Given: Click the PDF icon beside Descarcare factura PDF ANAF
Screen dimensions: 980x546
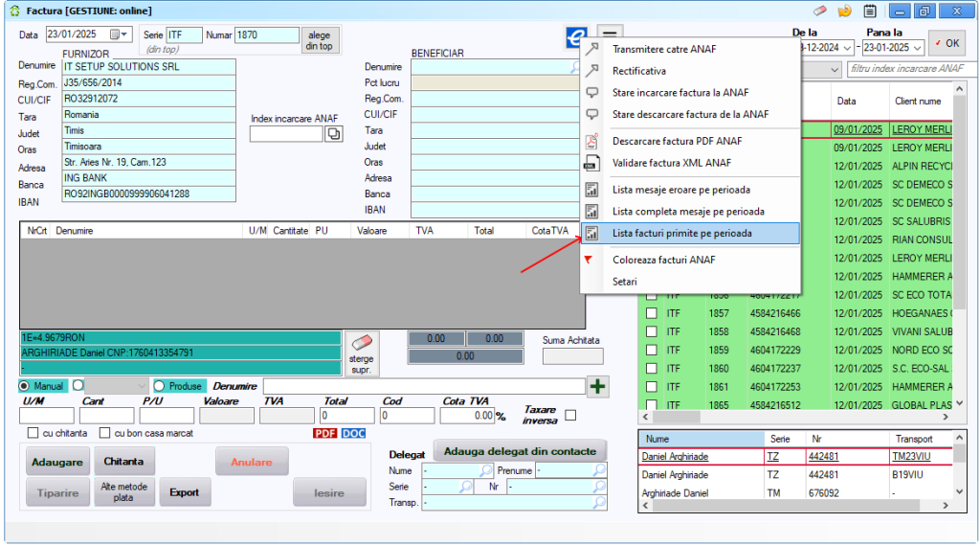Looking at the screenshot, I should pos(591,141).
